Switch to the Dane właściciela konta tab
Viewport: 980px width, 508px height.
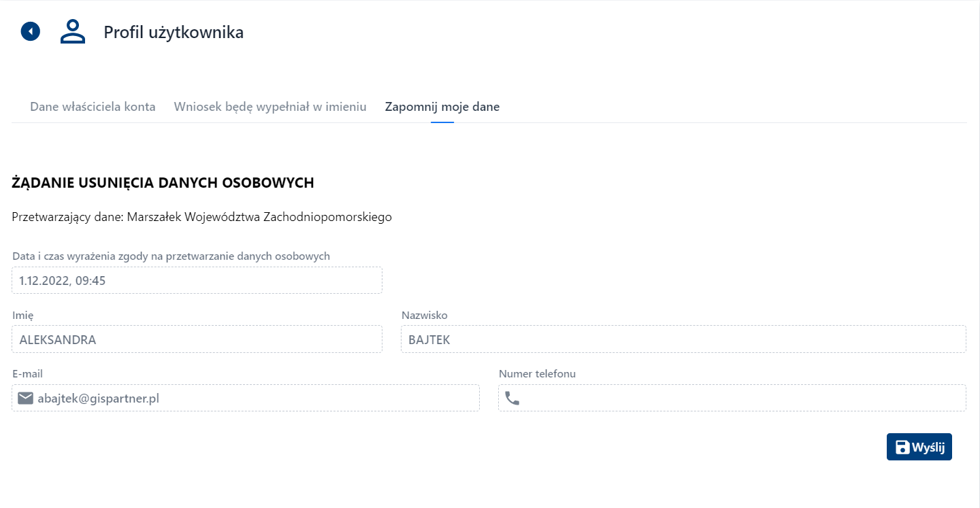click(x=93, y=107)
